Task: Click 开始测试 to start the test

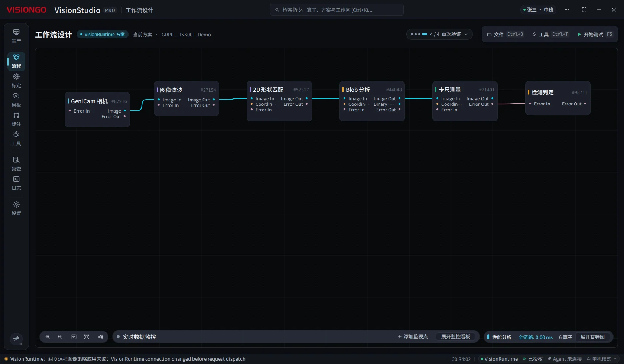Action: (x=595, y=34)
